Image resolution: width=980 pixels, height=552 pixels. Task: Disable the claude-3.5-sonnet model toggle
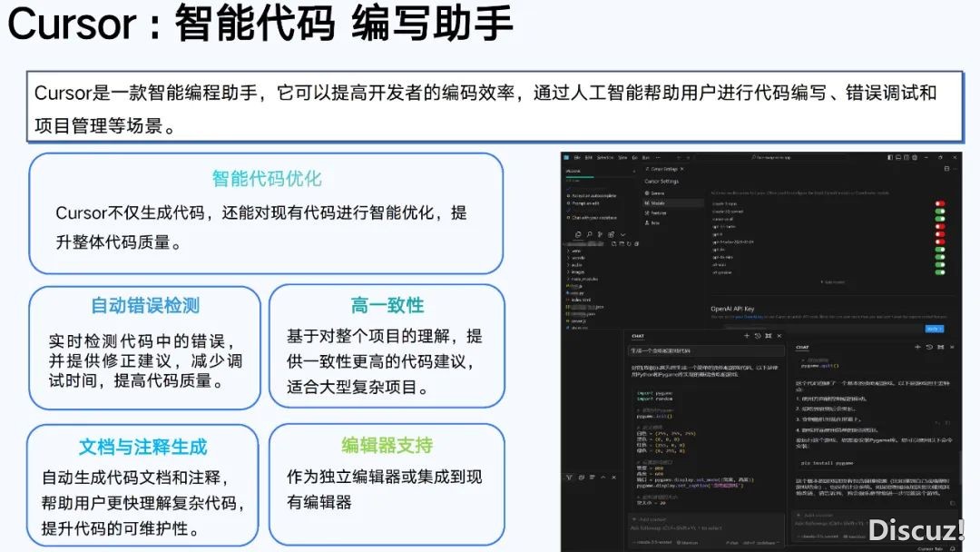point(940,212)
